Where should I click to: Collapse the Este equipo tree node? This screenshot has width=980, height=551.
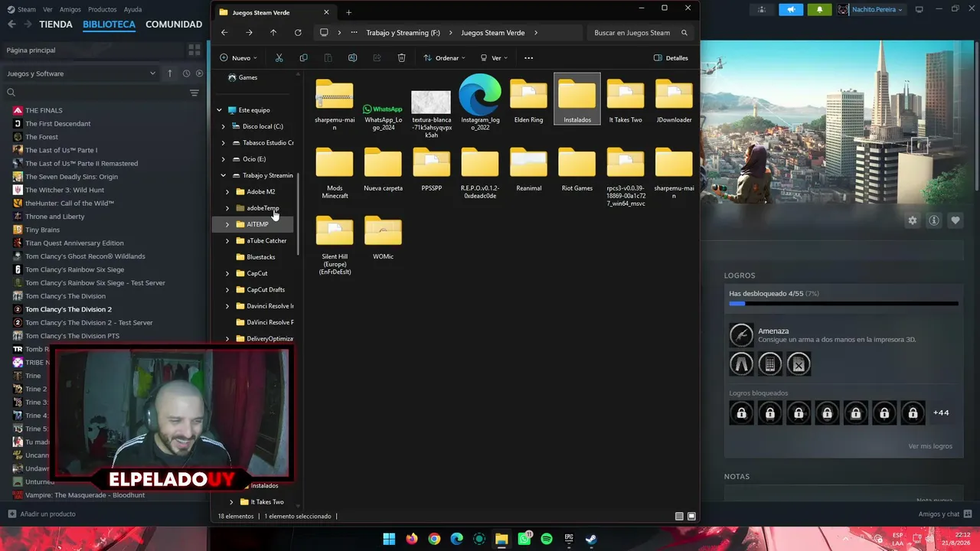(220, 110)
